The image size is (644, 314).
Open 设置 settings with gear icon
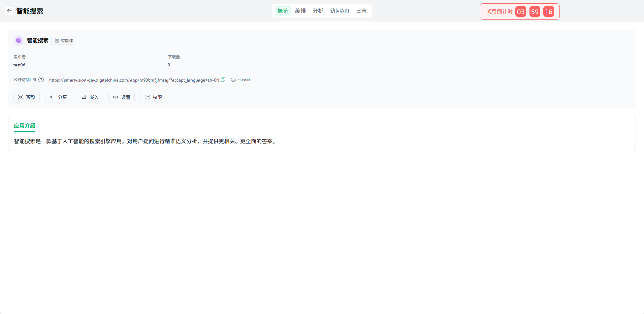(x=122, y=97)
